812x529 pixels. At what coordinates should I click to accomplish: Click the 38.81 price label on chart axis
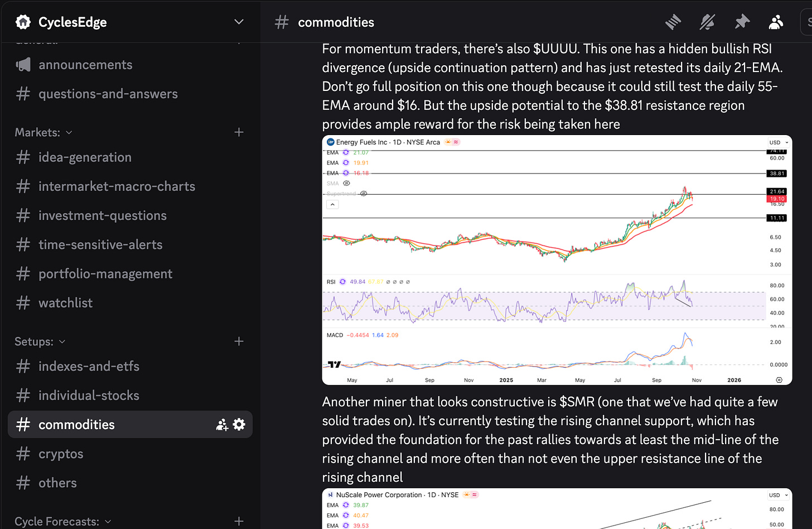coord(777,174)
